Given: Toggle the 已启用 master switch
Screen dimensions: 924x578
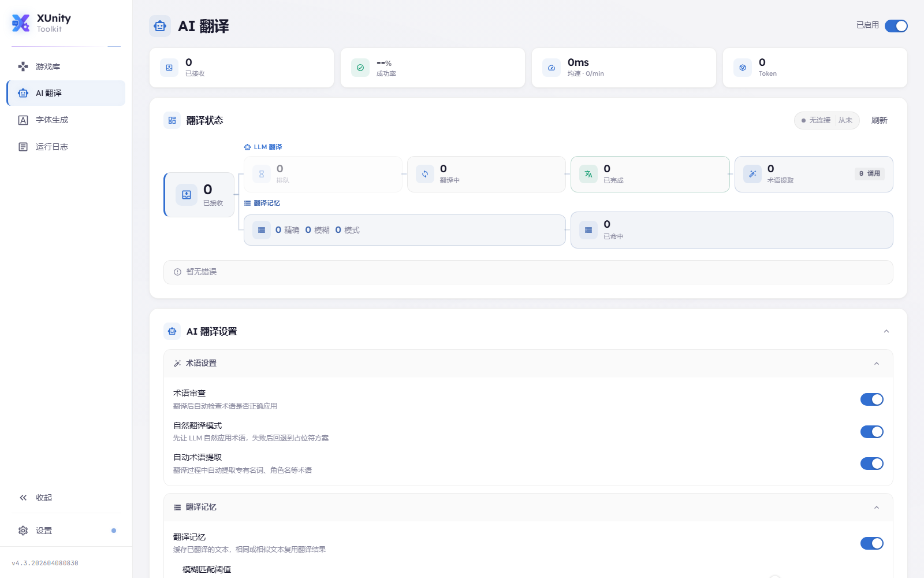Looking at the screenshot, I should [x=896, y=26].
